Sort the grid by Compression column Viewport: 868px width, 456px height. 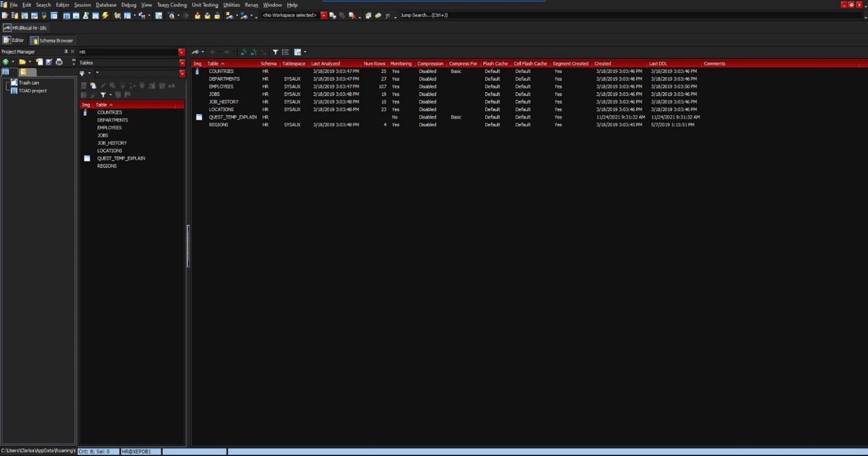pyautogui.click(x=430, y=64)
